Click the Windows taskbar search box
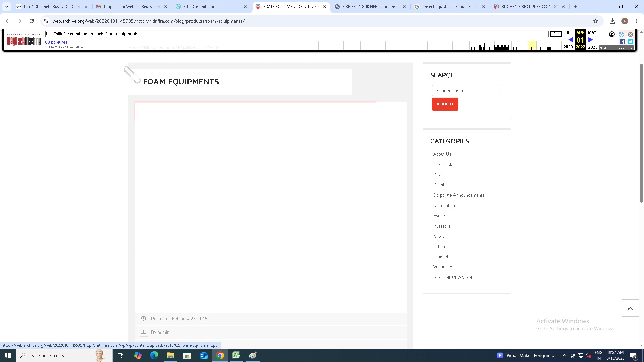The image size is (644, 362). [x=64, y=355]
